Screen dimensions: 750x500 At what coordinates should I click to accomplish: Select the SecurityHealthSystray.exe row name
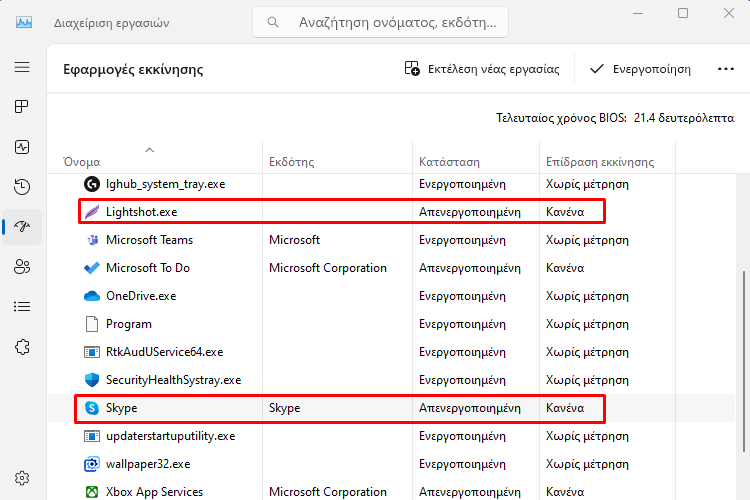174,380
